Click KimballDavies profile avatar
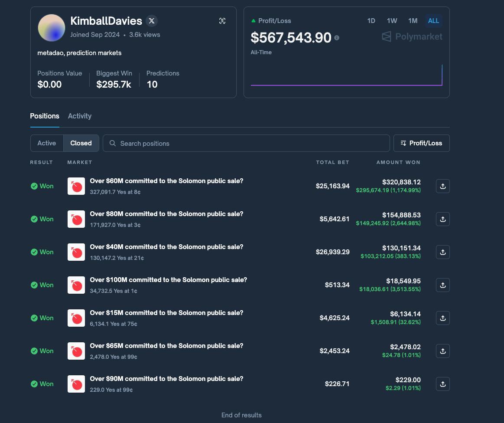Image resolution: width=504 pixels, height=423 pixels. click(52, 28)
